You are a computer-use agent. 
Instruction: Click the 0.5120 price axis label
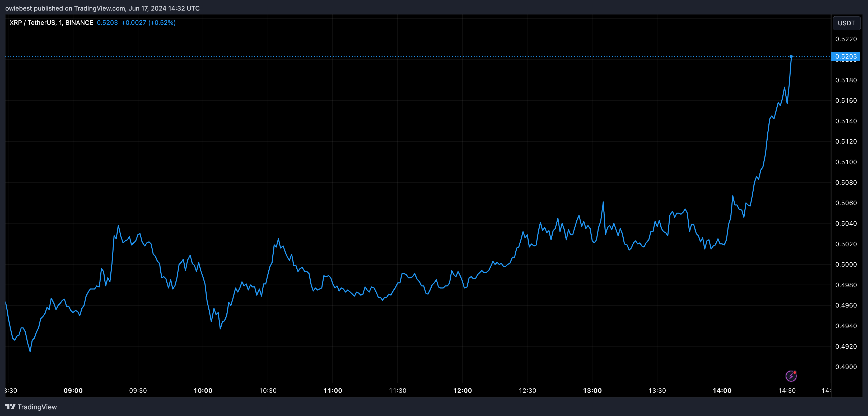click(x=846, y=141)
